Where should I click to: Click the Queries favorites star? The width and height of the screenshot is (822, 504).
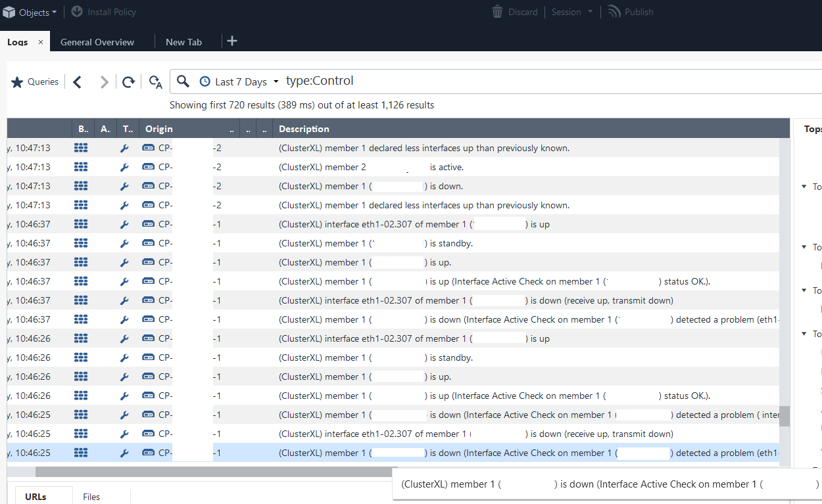[18, 81]
